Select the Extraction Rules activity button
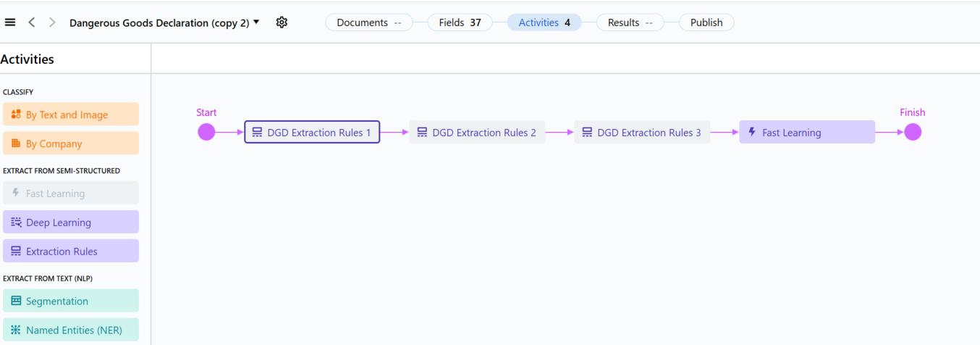Viewport: 980px width, 345px height. coord(71,251)
